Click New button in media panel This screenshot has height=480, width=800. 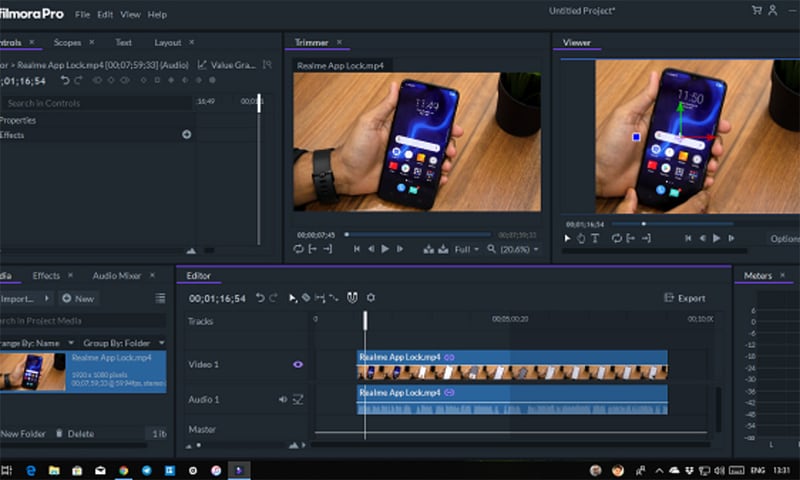(78, 298)
